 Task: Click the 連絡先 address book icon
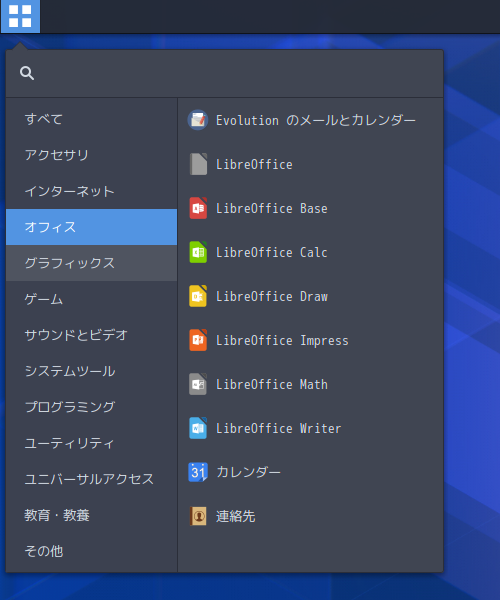198,516
